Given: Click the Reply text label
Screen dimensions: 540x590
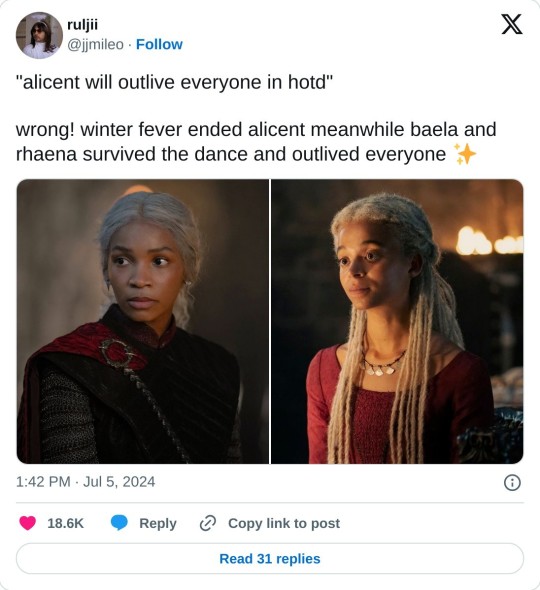Looking at the screenshot, I should coord(158,523).
